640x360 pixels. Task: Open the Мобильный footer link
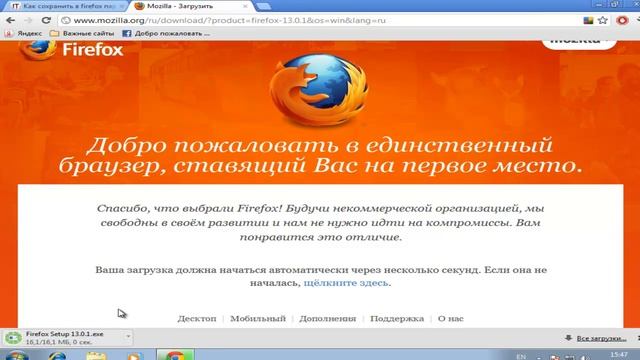pyautogui.click(x=258, y=319)
